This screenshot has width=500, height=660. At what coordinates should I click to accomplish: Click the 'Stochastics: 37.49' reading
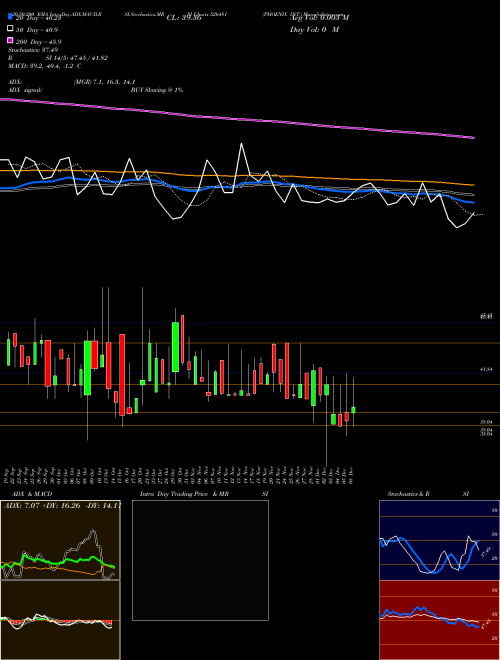pyautogui.click(x=33, y=50)
